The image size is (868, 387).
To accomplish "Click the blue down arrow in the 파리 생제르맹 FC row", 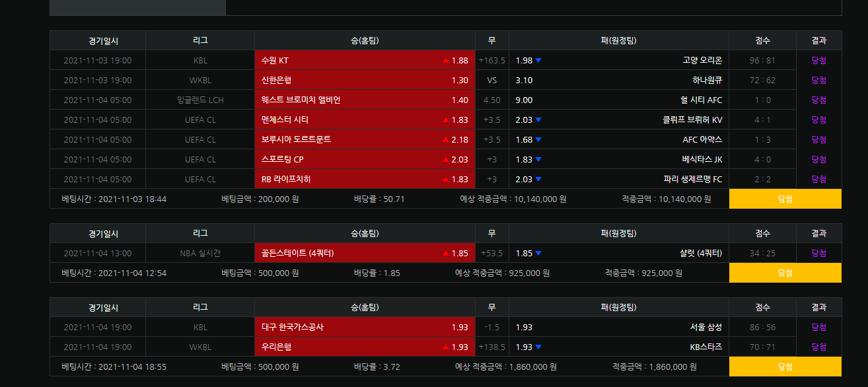I will tap(538, 179).
